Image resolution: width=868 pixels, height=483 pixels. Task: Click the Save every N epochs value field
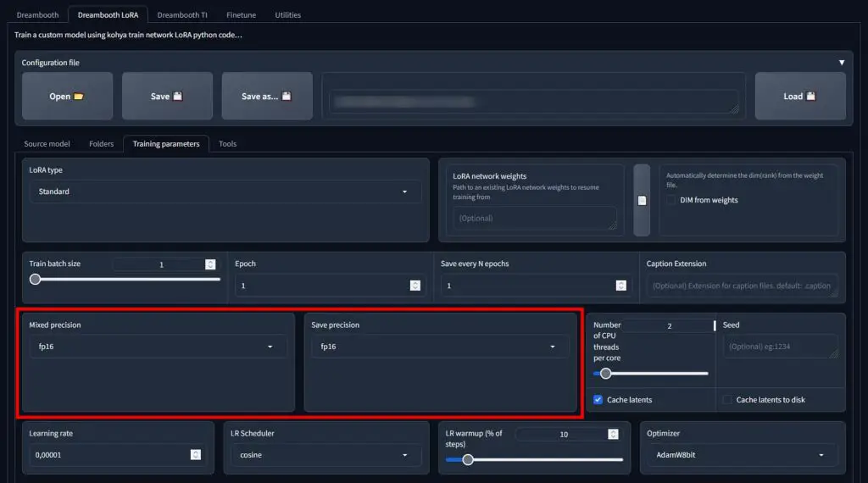(536, 286)
